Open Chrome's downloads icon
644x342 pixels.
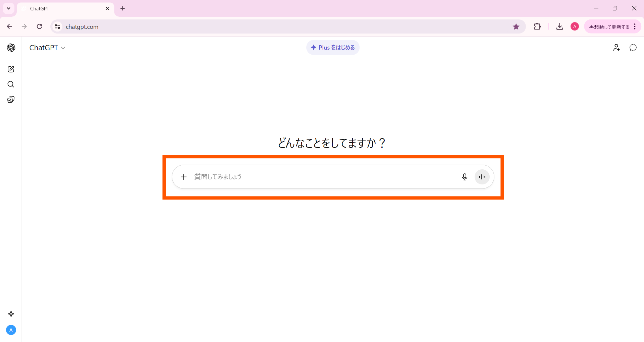(559, 26)
